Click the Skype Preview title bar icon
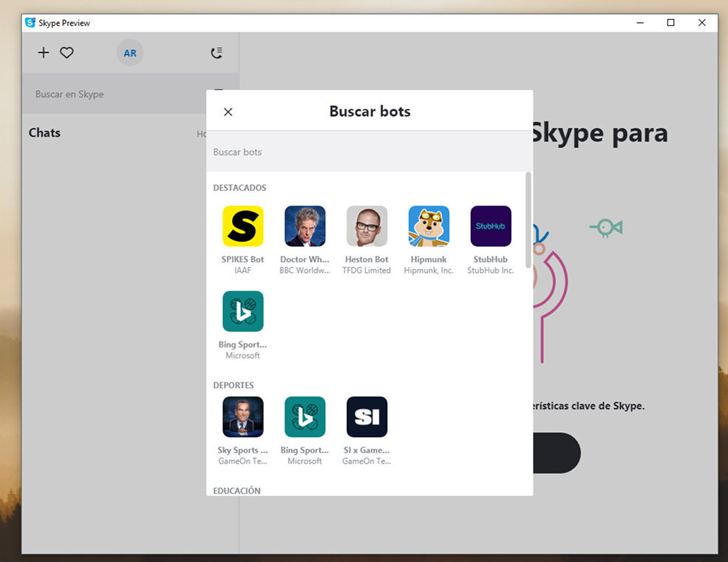Image resolution: width=728 pixels, height=562 pixels. pos(30,22)
